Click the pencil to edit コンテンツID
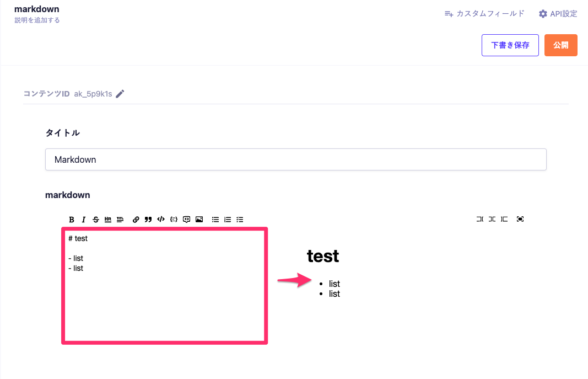Viewport: 588px width, 379px height. tap(120, 94)
